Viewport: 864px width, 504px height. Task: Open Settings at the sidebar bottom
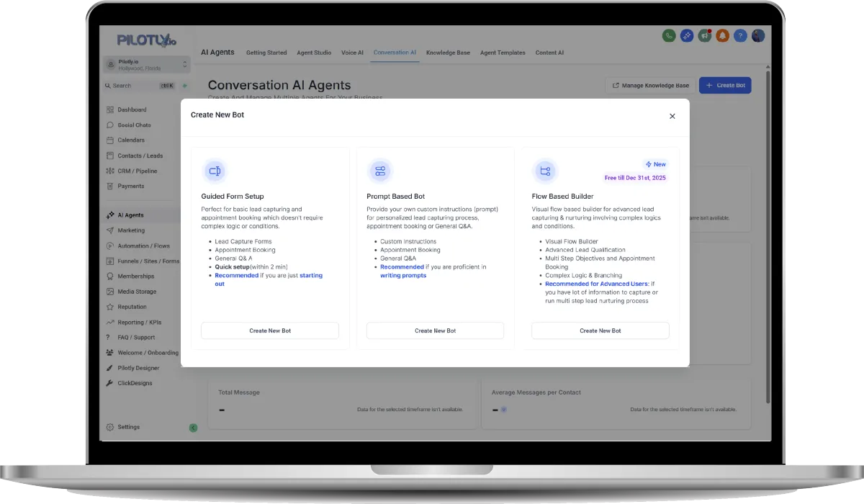point(128,427)
